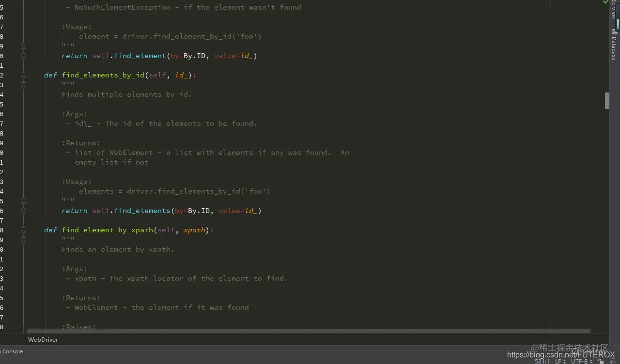Toggle the read-only lock icon
Screen dimensions: 620x364
click(601, 361)
